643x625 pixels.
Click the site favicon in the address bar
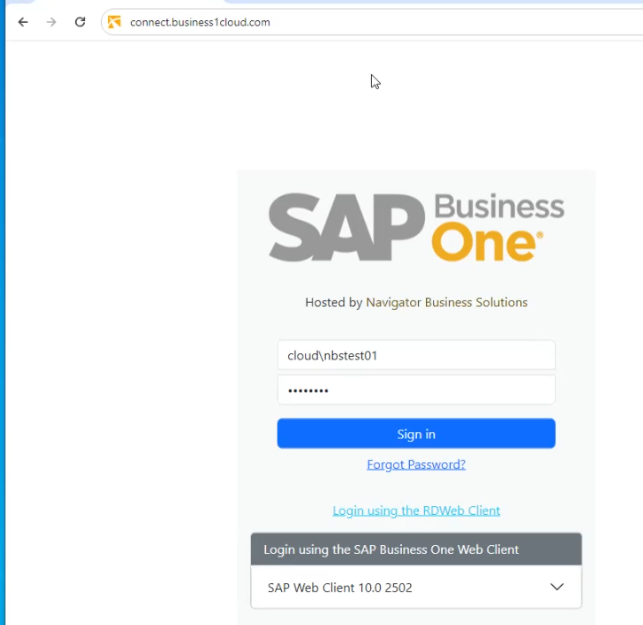114,22
